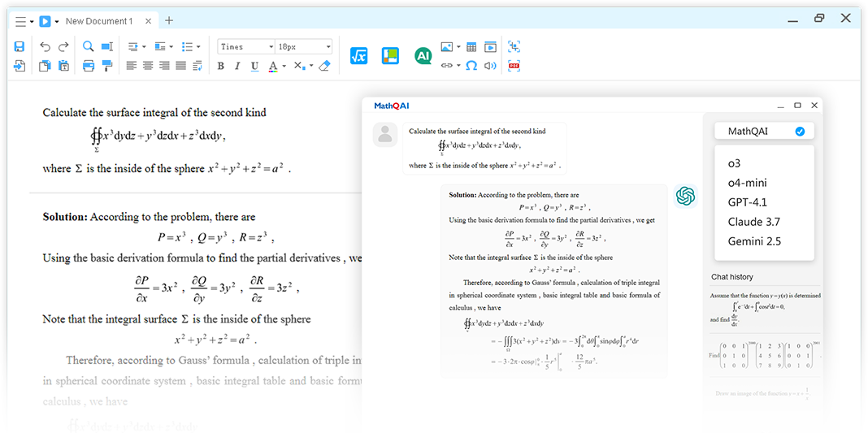Center-align the text

click(148, 66)
